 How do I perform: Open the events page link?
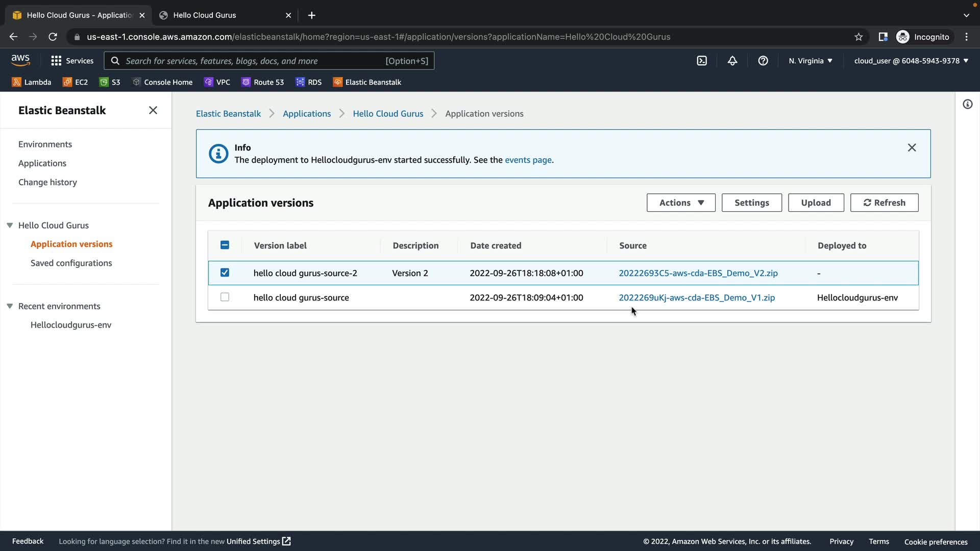pos(528,160)
